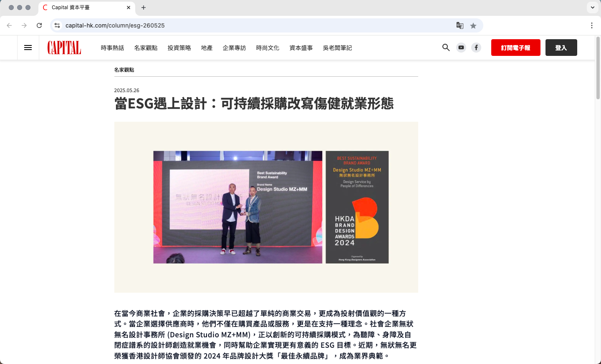Click the award ceremony article image
601x364 pixels.
click(x=266, y=207)
